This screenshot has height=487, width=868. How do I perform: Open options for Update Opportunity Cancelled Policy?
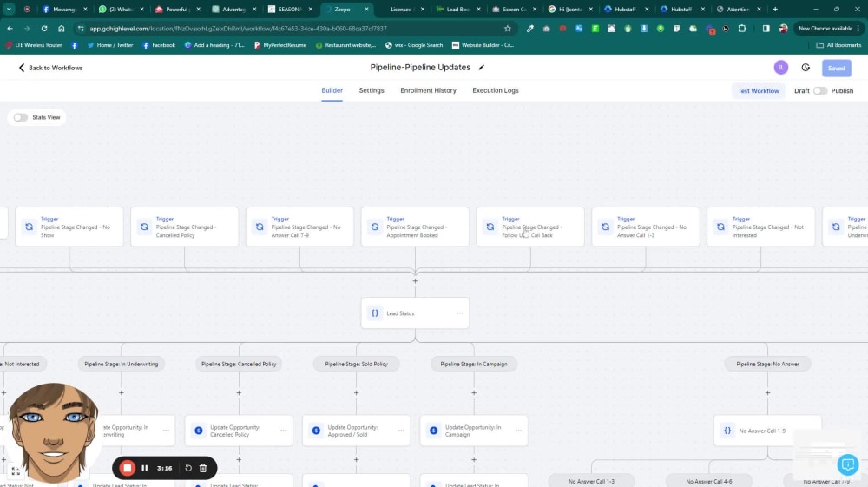(284, 431)
